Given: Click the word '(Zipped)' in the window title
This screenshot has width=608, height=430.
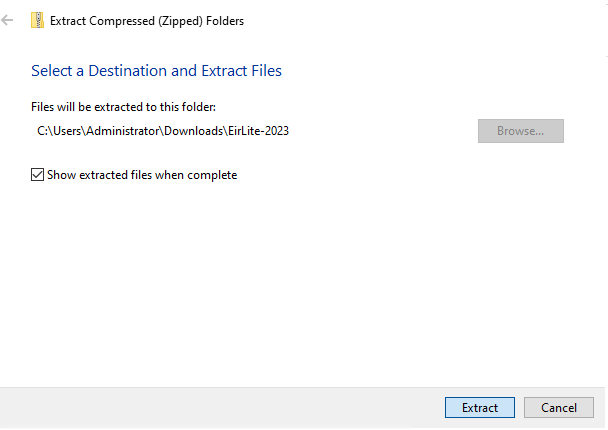Looking at the screenshot, I should pyautogui.click(x=180, y=21).
